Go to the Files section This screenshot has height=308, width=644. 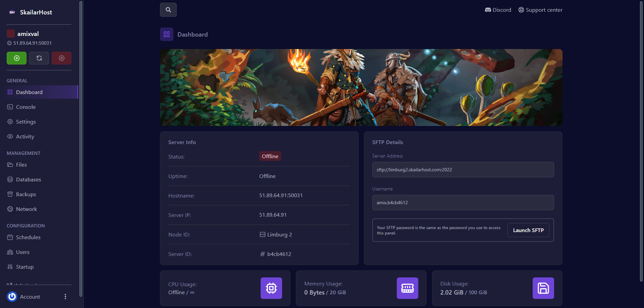21,165
